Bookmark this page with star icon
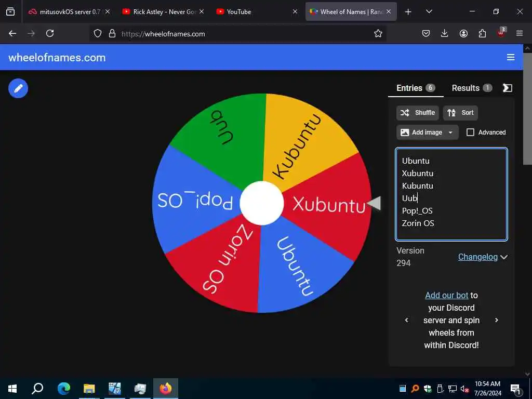The image size is (532, 399). point(378,33)
